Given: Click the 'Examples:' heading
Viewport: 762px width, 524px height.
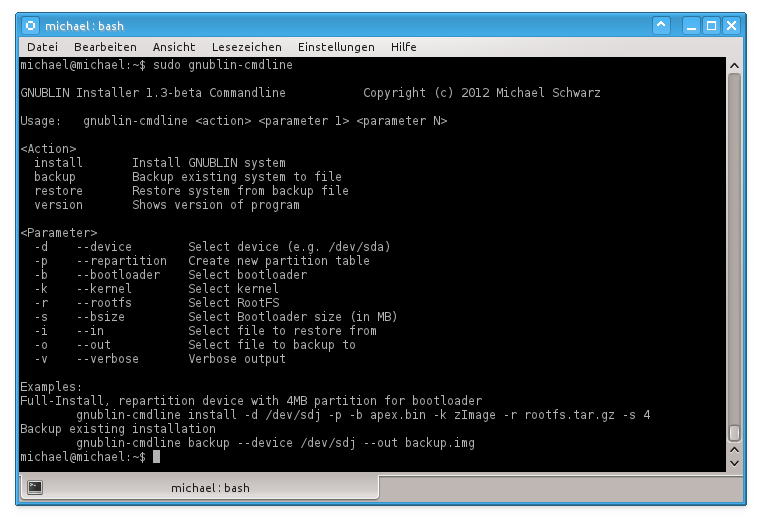Looking at the screenshot, I should [x=51, y=387].
